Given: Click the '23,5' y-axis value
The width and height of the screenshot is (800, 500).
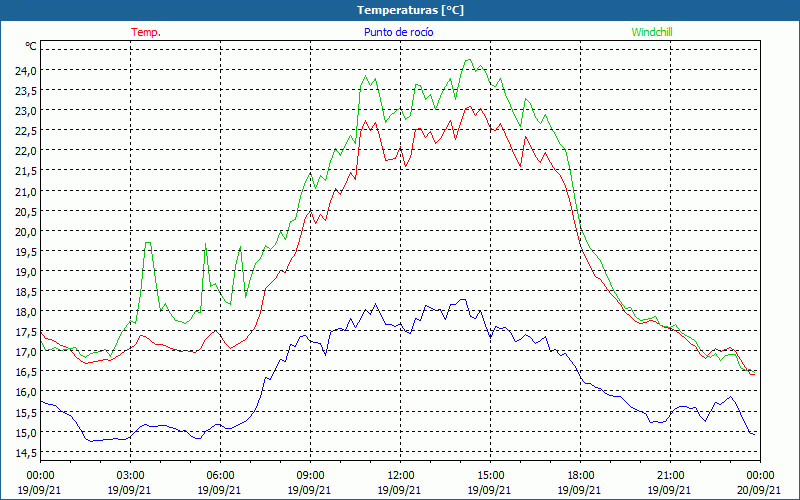Looking at the screenshot, I should click(25, 90).
